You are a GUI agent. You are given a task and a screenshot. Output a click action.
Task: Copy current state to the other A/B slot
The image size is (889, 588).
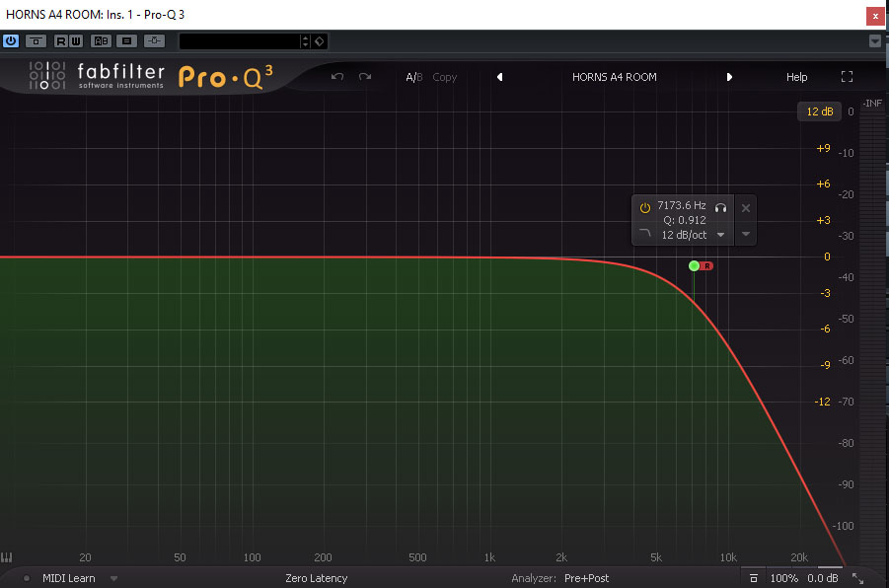[444, 77]
